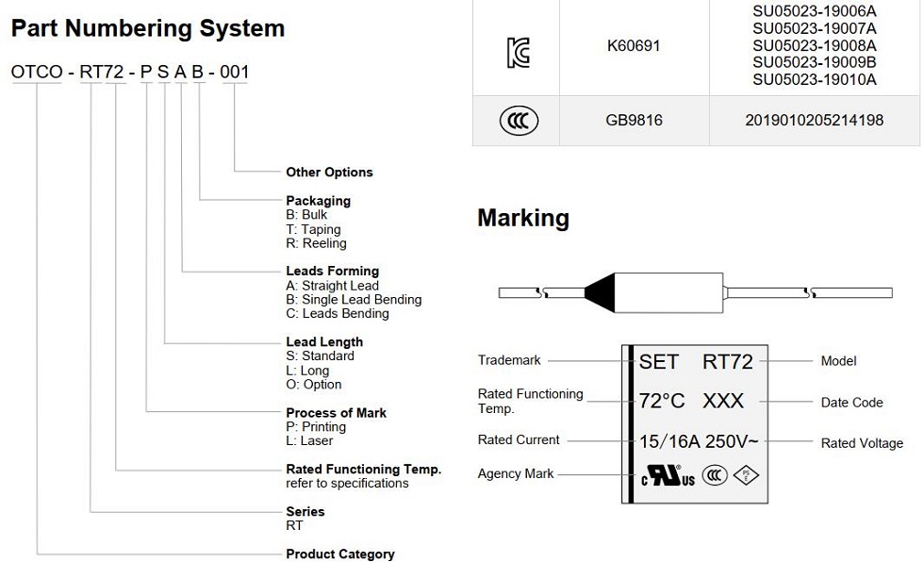Click the Leads Forming heading
Viewport: 924px width, 562px height.
point(332,272)
